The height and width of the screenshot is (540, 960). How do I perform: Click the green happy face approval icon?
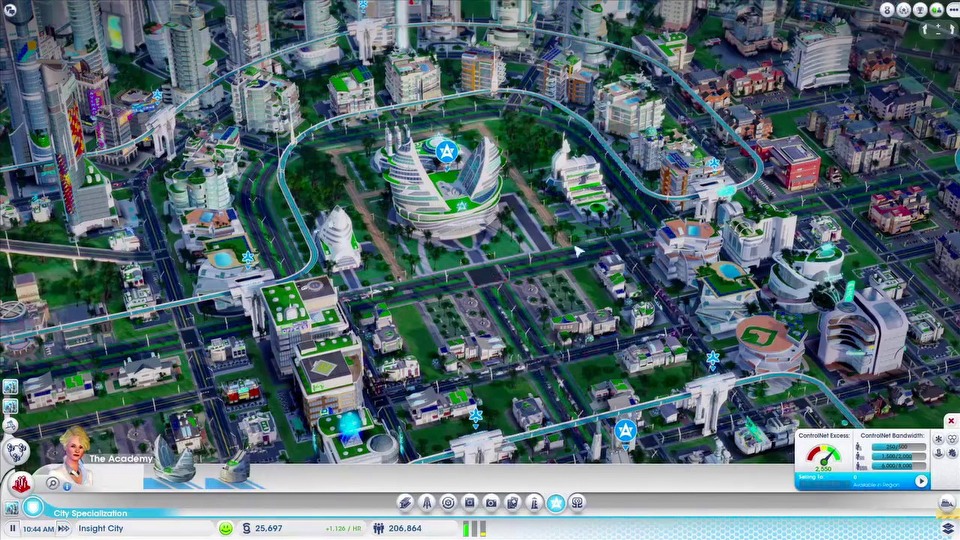click(226, 528)
